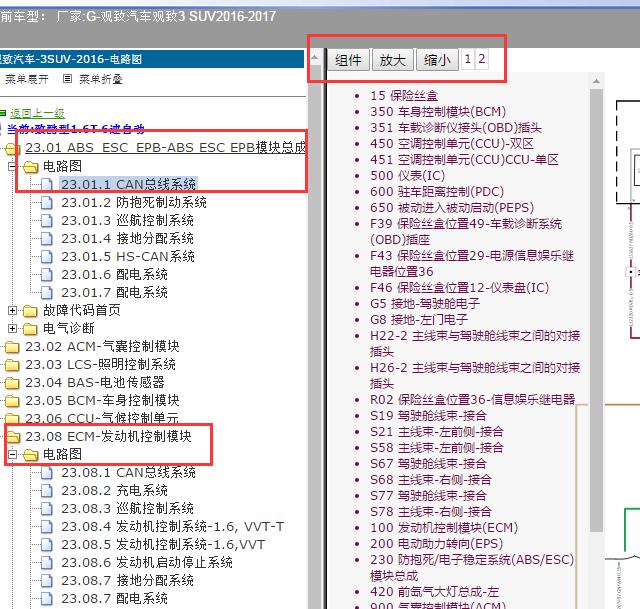Select component 351 车载诊断仪接头(OBD)插头
The height and width of the screenshot is (609, 640).
point(456,128)
